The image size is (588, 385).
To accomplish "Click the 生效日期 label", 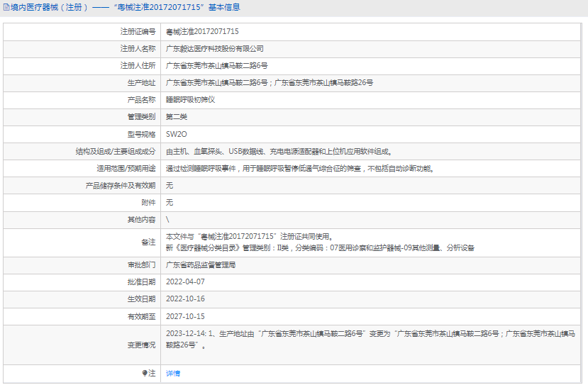I will (141, 299).
